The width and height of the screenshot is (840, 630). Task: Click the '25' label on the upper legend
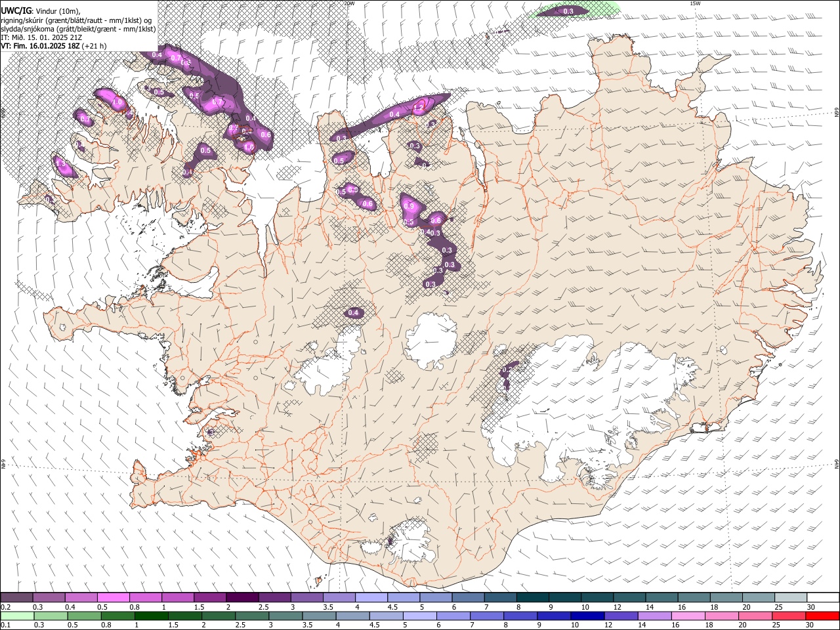pos(777,607)
